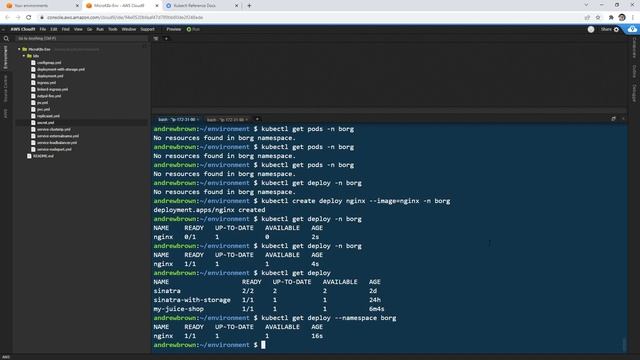The image size is (640, 360).
Task: Go forward in browser history
Action: pyautogui.click(x=18, y=18)
